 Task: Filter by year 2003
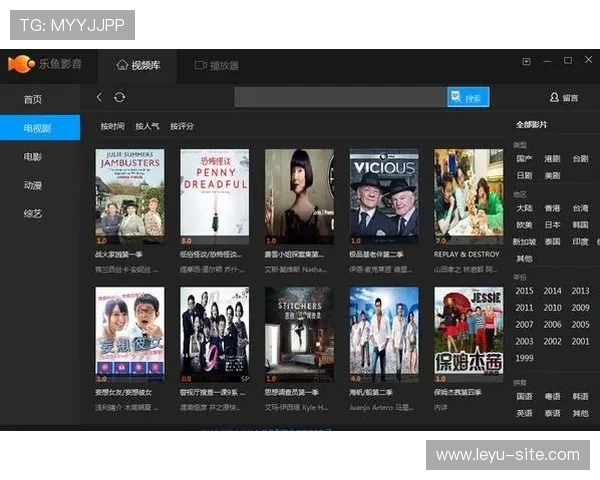coord(524,341)
